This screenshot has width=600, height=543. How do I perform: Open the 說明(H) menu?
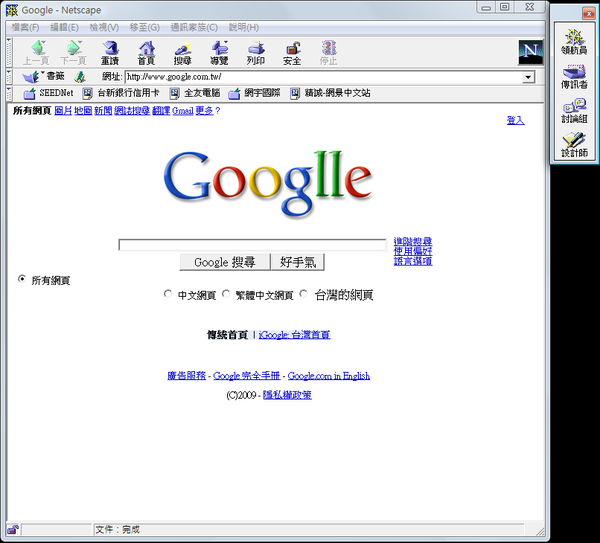tap(244, 28)
